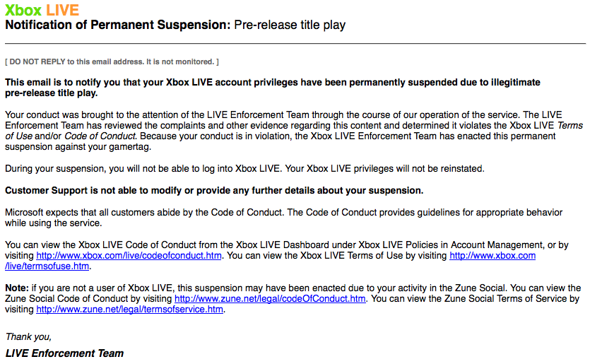This screenshot has width=590, height=364.
Task: Click the 'Thank you,' closing line
Action: click(x=28, y=336)
